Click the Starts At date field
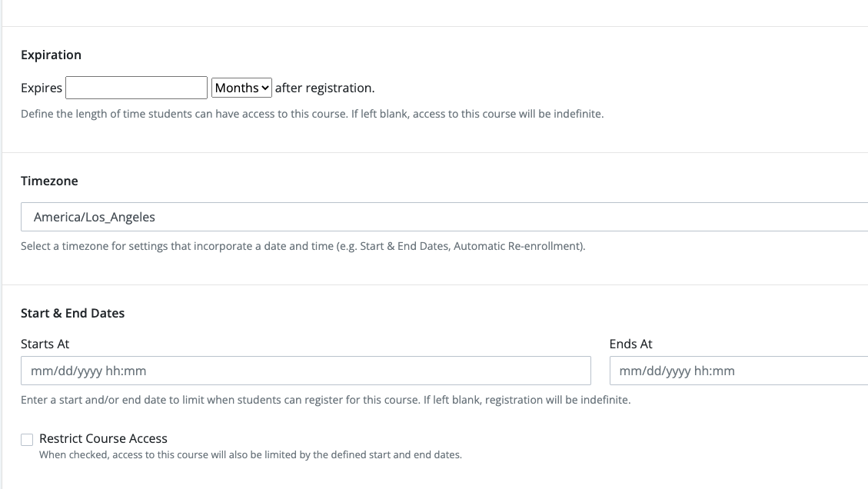 tap(305, 371)
